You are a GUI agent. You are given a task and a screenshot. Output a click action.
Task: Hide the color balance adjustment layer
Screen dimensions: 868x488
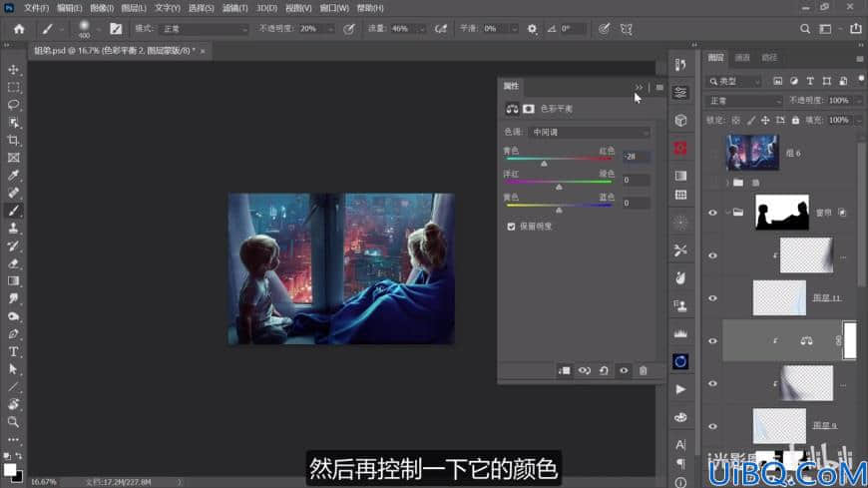point(713,341)
